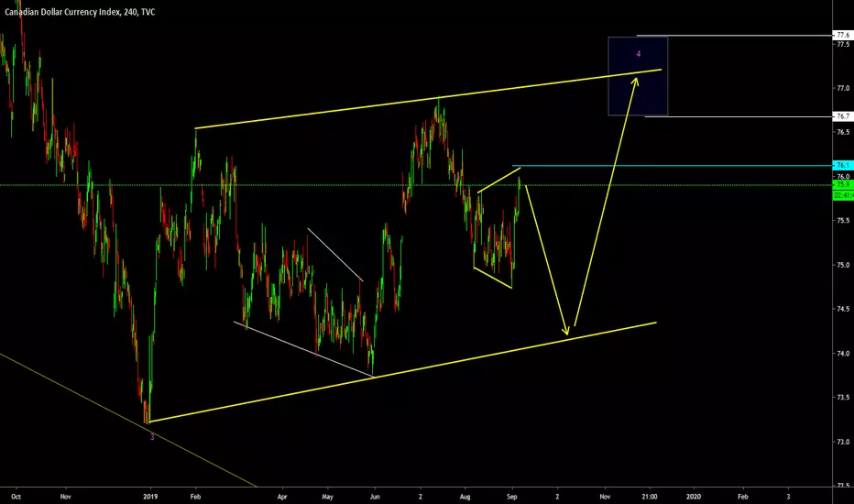Viewport: 854px width, 504px height.
Task: Click 73.0 on the price axis
Action: tap(843, 442)
